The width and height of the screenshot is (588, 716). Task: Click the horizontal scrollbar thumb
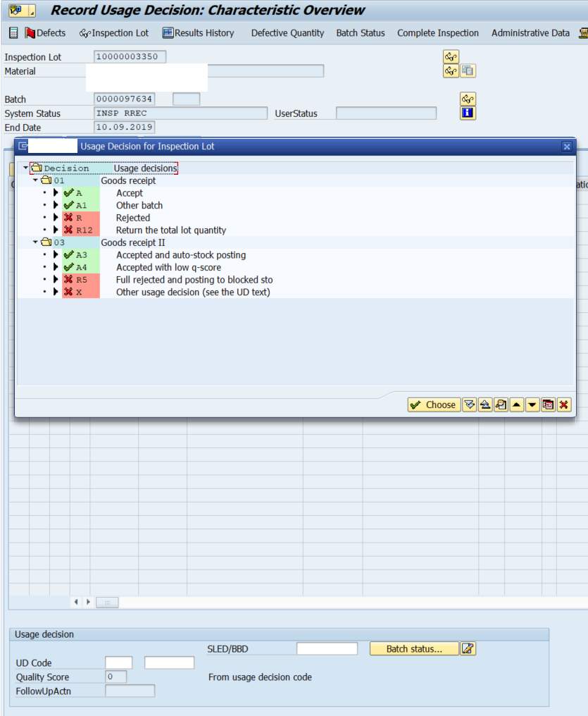pos(107,603)
